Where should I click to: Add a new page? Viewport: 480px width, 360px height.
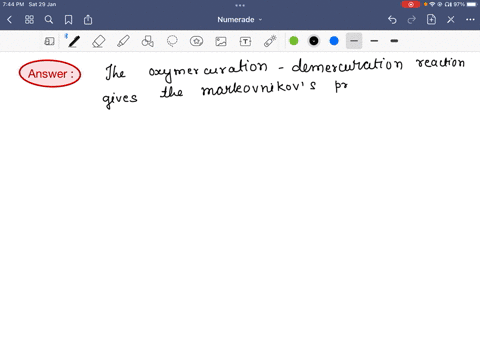431,20
